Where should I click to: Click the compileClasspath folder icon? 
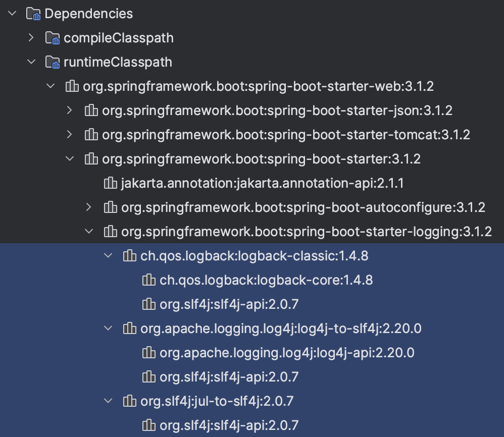[52, 38]
